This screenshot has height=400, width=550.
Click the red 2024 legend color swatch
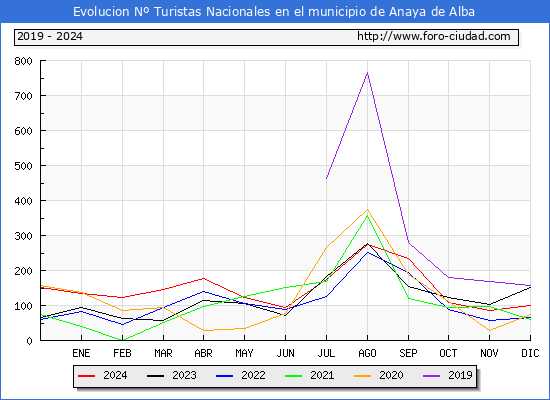coord(86,376)
